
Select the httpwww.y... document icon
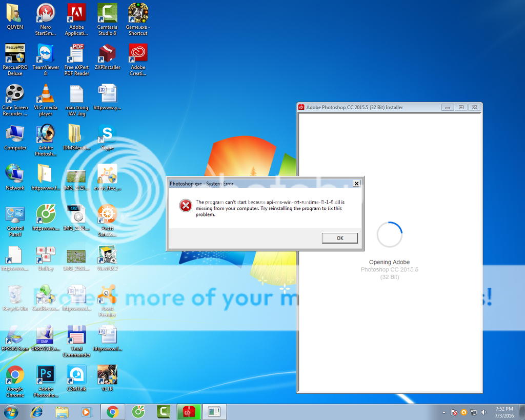(107, 97)
